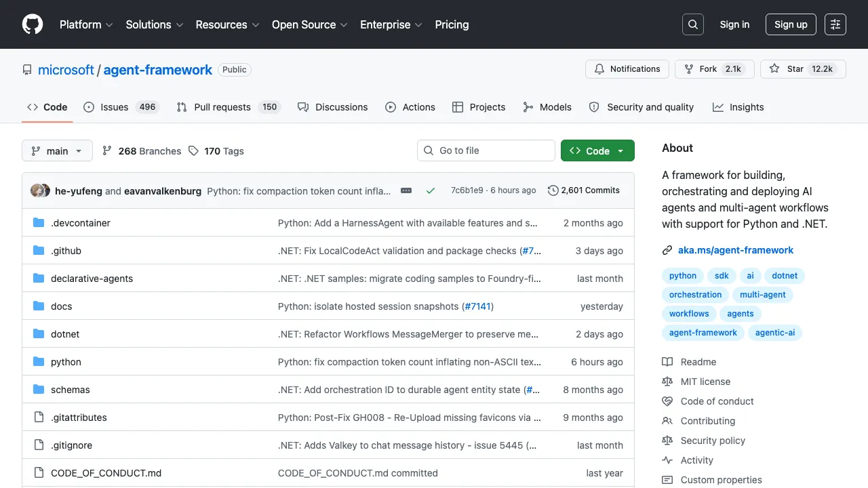Click the Sign in link
The image size is (868, 488).
click(x=734, y=24)
